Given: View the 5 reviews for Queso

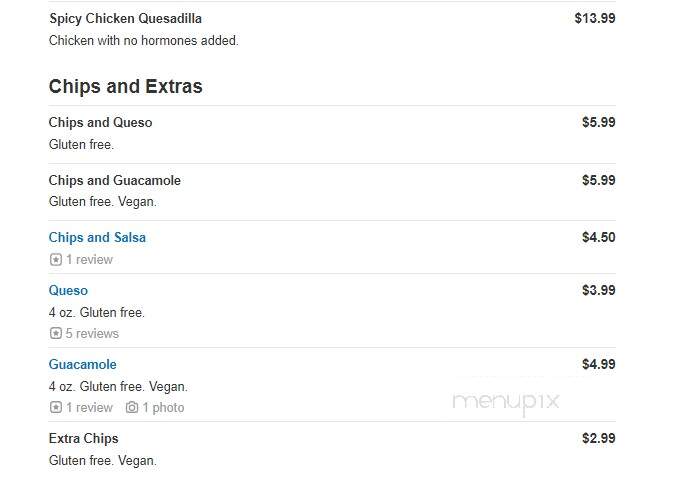Looking at the screenshot, I should (x=92, y=333).
